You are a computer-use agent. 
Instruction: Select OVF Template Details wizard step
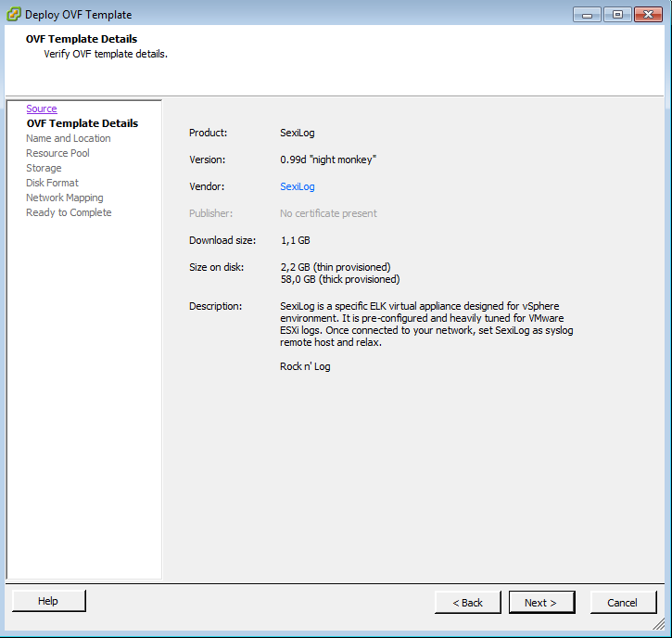click(82, 123)
